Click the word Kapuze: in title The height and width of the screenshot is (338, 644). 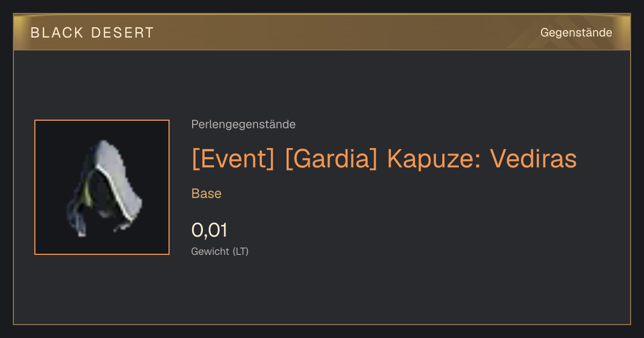coord(434,159)
